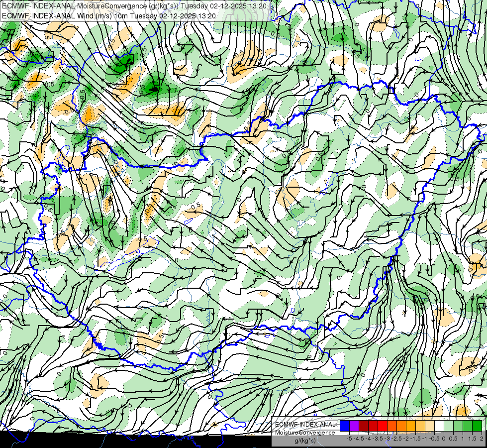This screenshot has width=487, height=448.
Task: Click the MoistureConvergence title line at top
Action: tap(134, 6)
